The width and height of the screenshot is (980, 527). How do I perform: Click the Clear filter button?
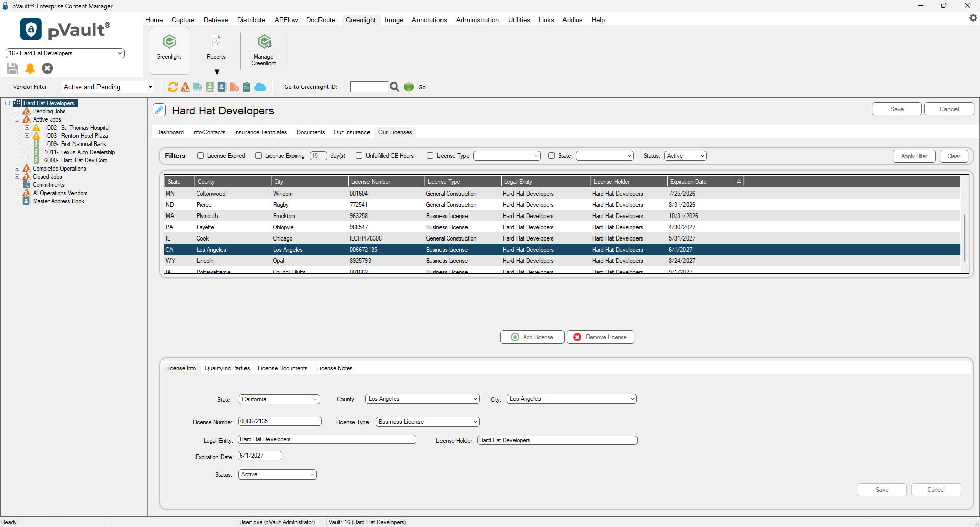(953, 156)
